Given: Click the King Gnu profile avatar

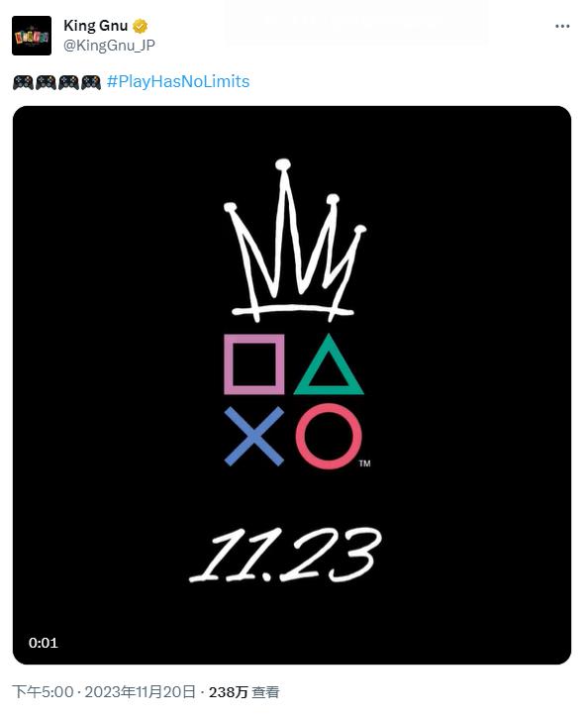Looking at the screenshot, I should point(32,36).
